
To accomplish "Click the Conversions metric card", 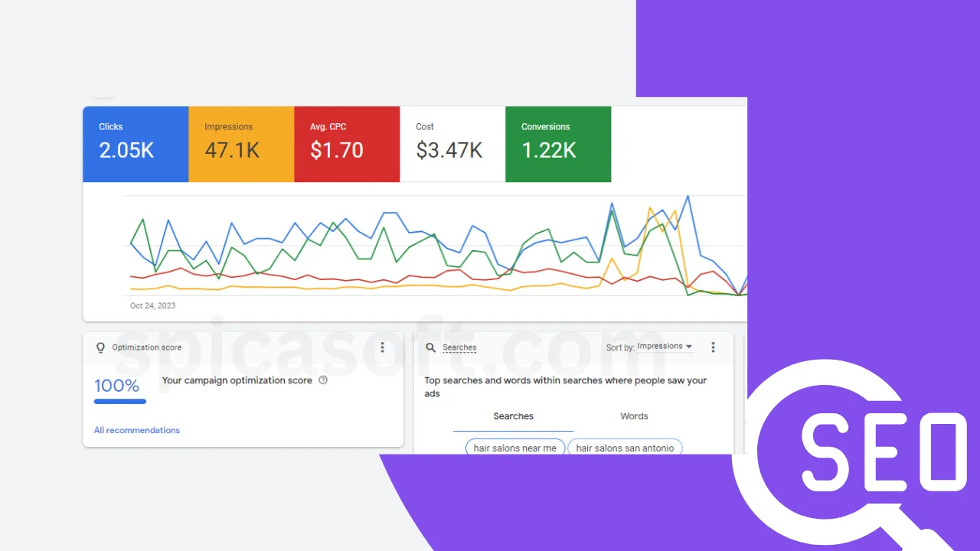I will tap(558, 144).
